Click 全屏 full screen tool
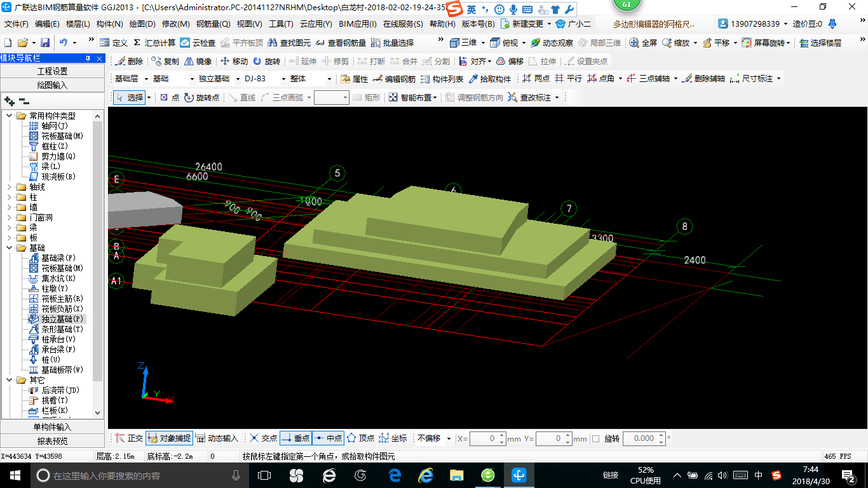The image size is (868, 488). pos(643,43)
